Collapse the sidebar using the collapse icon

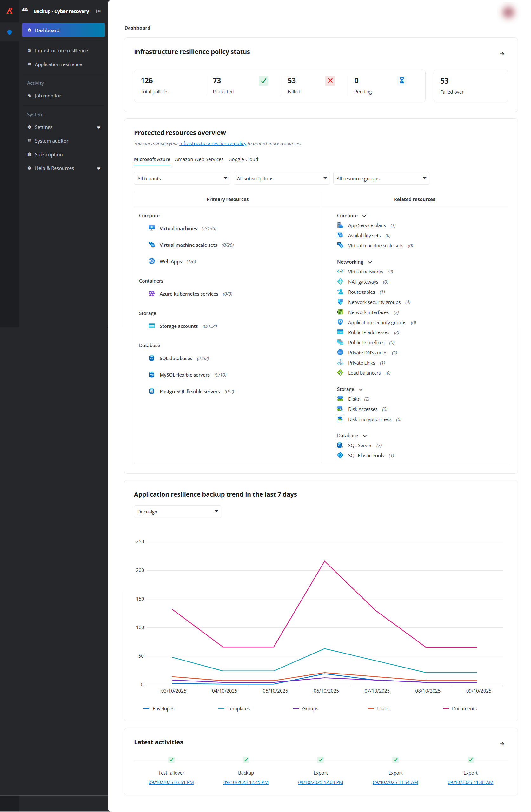pyautogui.click(x=98, y=11)
